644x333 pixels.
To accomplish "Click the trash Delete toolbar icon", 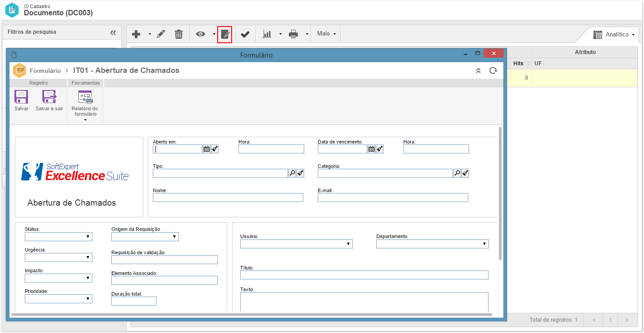I will (179, 34).
